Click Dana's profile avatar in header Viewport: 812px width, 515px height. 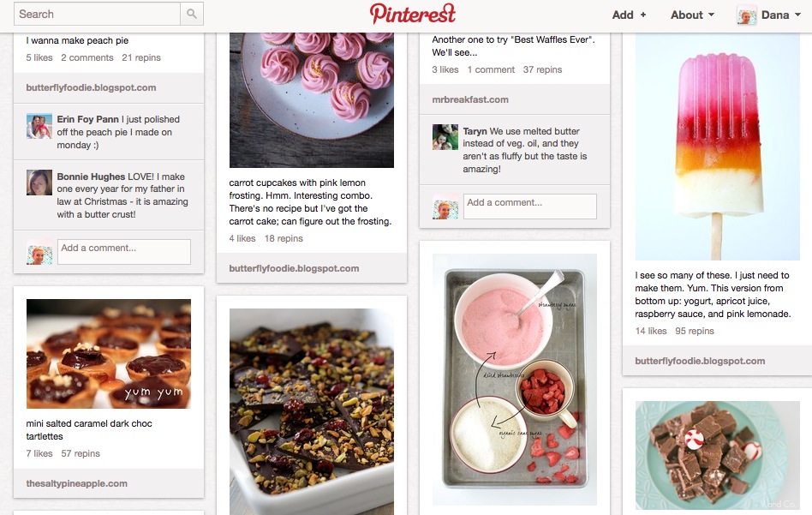point(747,15)
